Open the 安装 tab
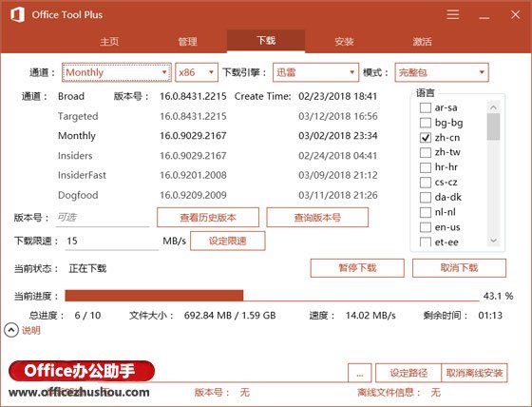 [x=344, y=42]
